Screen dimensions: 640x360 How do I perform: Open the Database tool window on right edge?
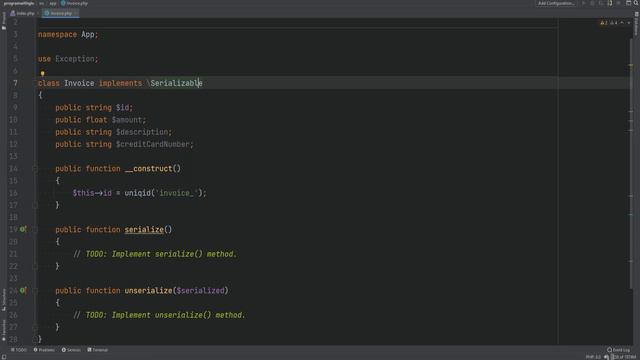click(x=636, y=24)
